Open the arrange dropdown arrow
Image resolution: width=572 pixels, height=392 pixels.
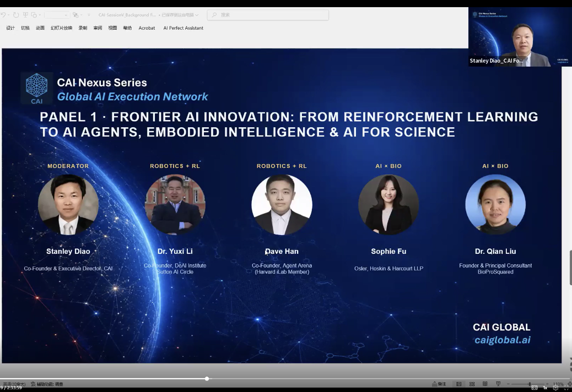point(82,15)
